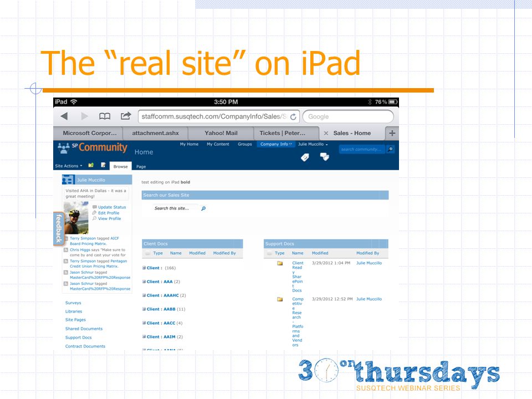The image size is (532, 399).
Task: Sort Support Docs by Name column
Action: (x=298, y=253)
